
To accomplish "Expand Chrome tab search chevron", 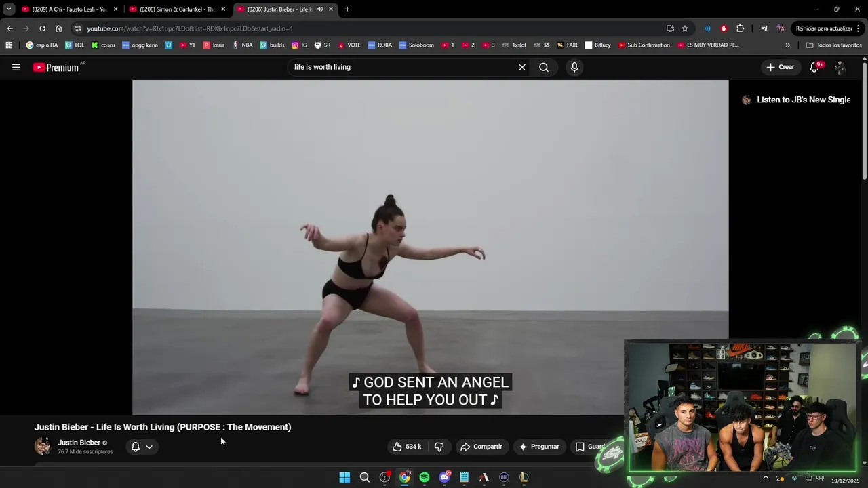I will pos(9,9).
